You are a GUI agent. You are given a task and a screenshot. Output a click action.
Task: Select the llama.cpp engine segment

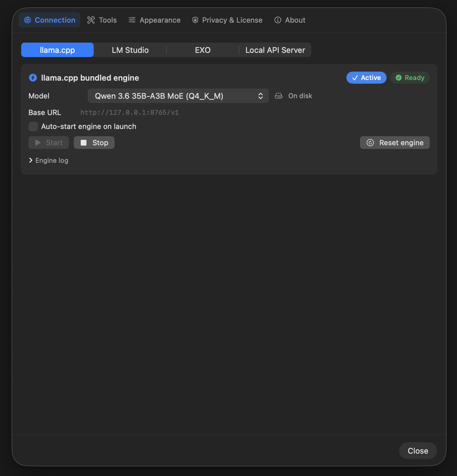pyautogui.click(x=57, y=50)
